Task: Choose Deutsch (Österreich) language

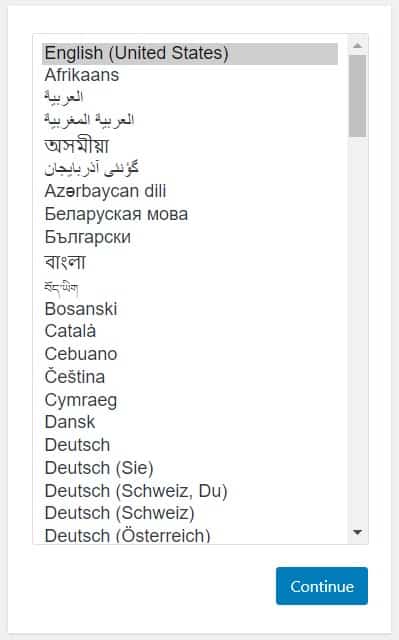Action: [x=190, y=535]
